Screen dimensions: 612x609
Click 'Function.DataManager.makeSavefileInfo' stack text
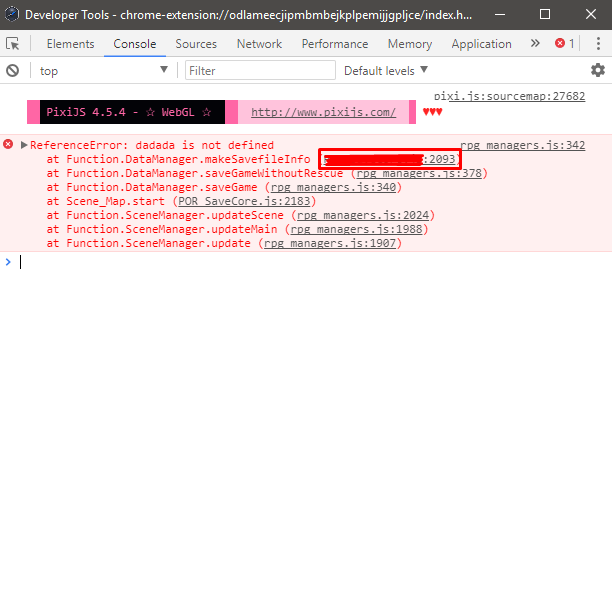(188, 159)
